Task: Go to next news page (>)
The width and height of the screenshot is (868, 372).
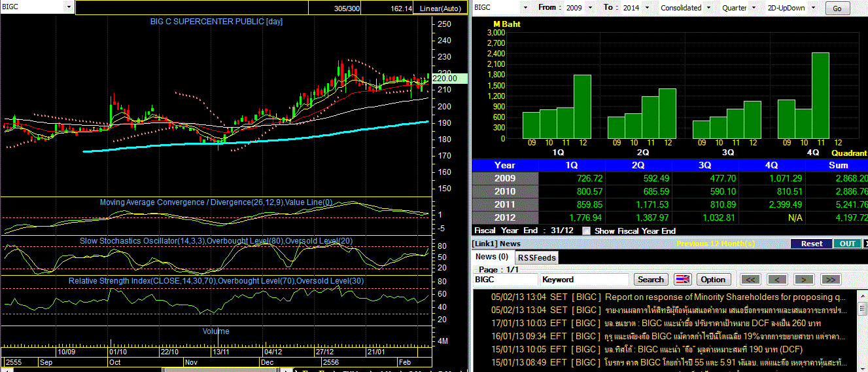Action: tap(803, 279)
